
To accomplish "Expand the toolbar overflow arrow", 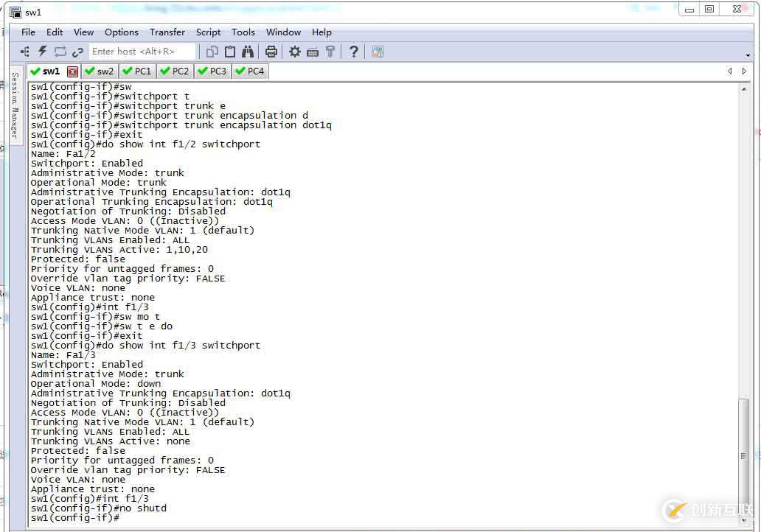I will [748, 55].
